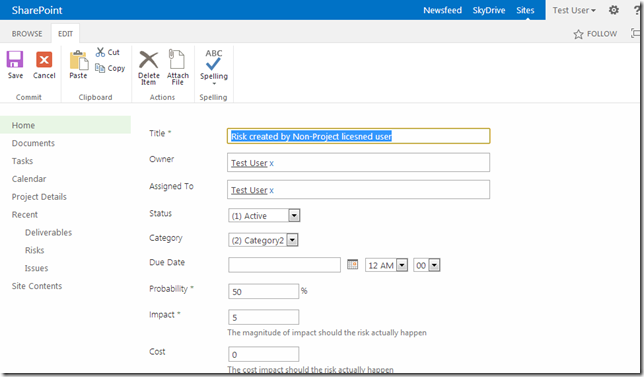644x377 pixels.
Task: Switch to the BROWSE ribbon tab
Action: point(27,34)
